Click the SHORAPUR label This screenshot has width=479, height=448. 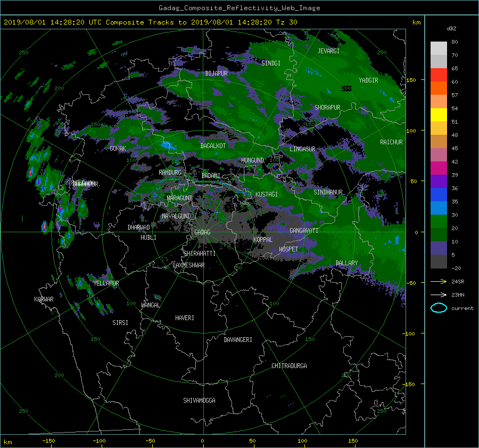tap(327, 108)
